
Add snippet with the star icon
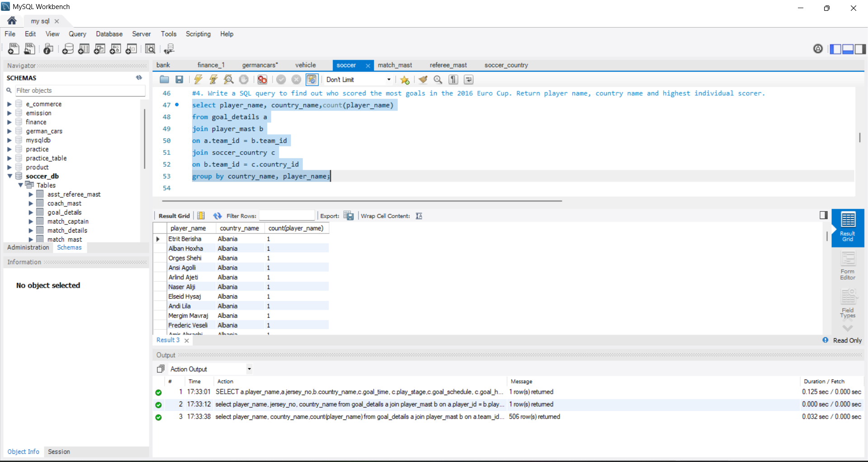pyautogui.click(x=405, y=80)
